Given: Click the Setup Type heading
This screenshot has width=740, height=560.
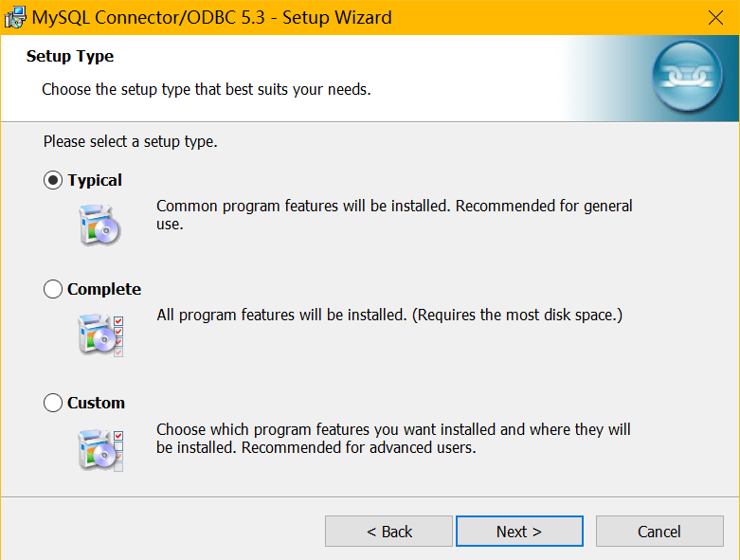Looking at the screenshot, I should 70,56.
